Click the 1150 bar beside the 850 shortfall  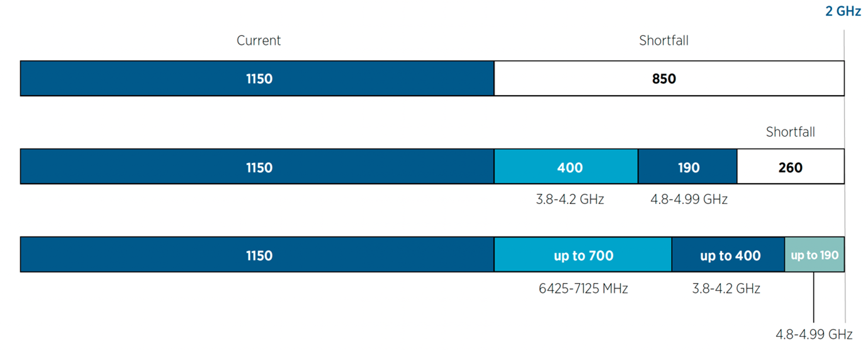pyautogui.click(x=257, y=79)
